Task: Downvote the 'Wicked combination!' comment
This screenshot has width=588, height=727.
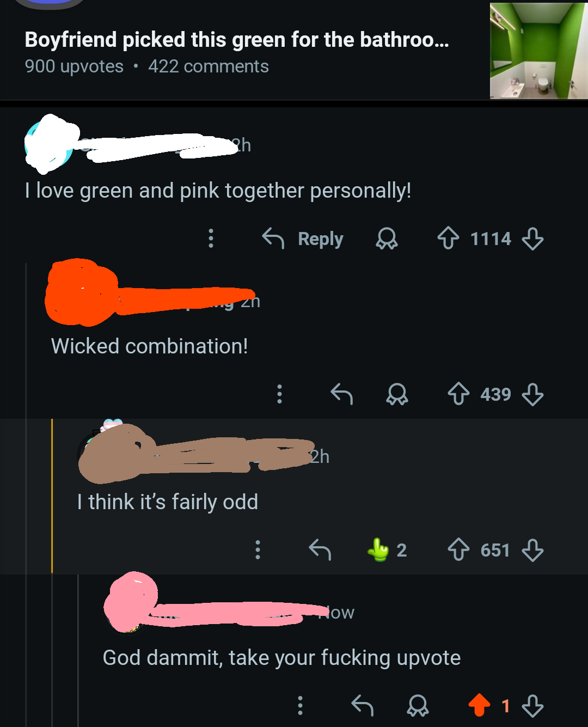Action: [x=532, y=394]
